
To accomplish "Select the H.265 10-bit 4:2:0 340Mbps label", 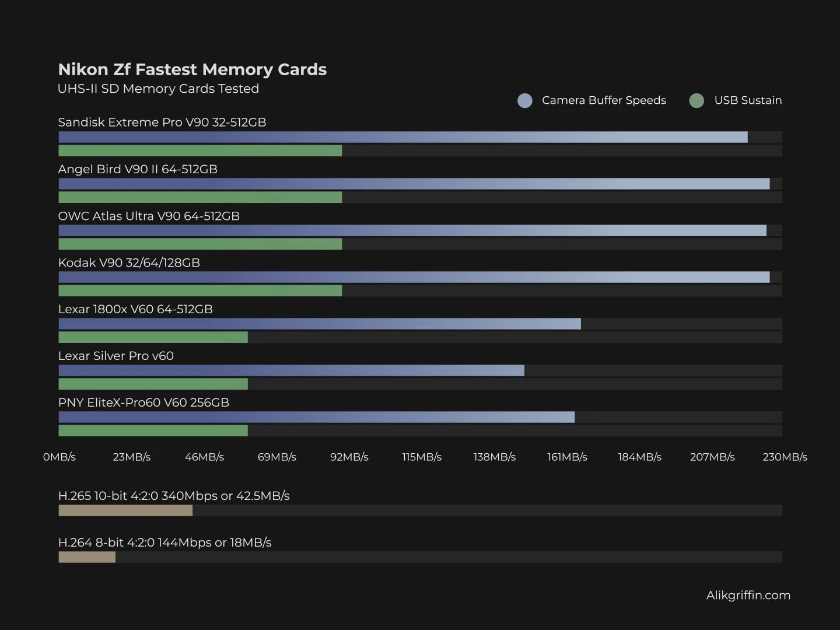I will (174, 496).
